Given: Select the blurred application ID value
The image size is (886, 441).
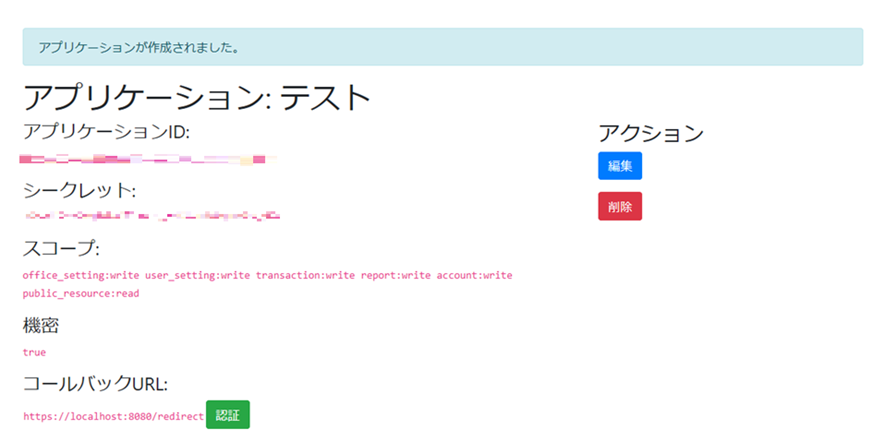Looking at the screenshot, I should (x=146, y=158).
